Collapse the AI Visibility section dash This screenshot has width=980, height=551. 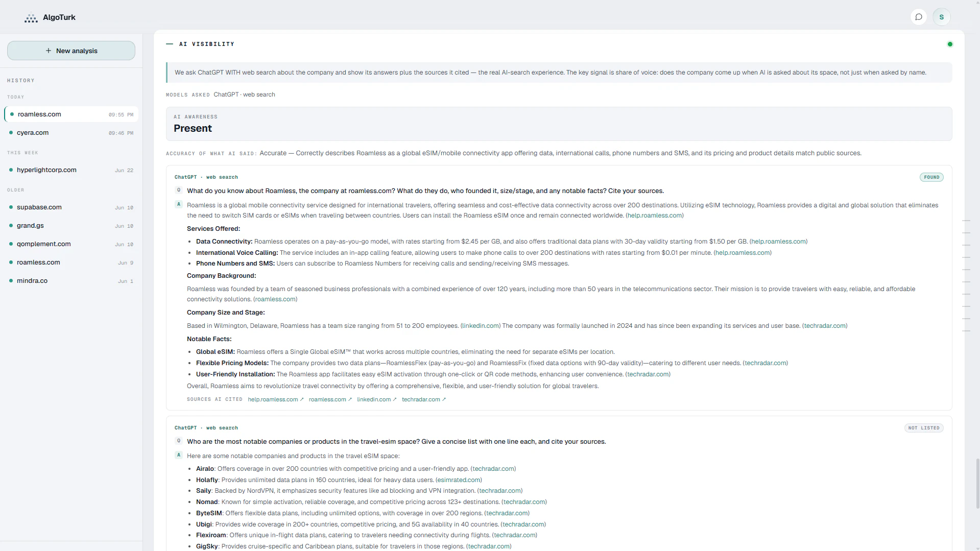pos(170,44)
